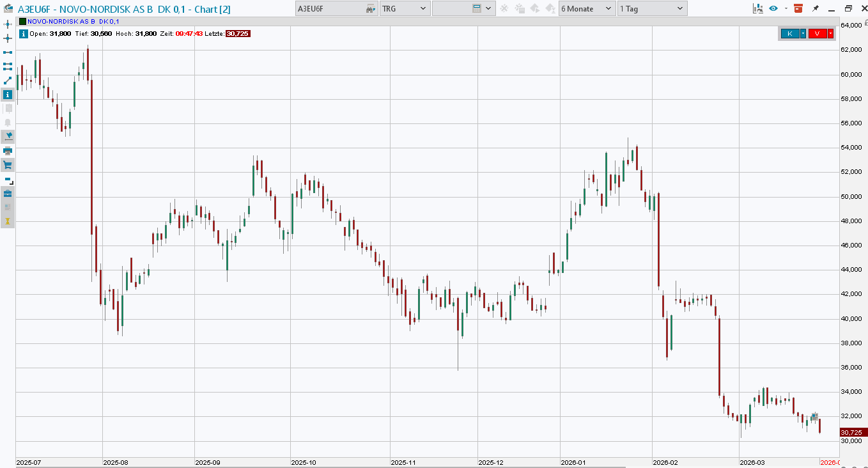Open the chart analysis icon in title bar
The width and height of the screenshot is (868, 468).
[758, 8]
